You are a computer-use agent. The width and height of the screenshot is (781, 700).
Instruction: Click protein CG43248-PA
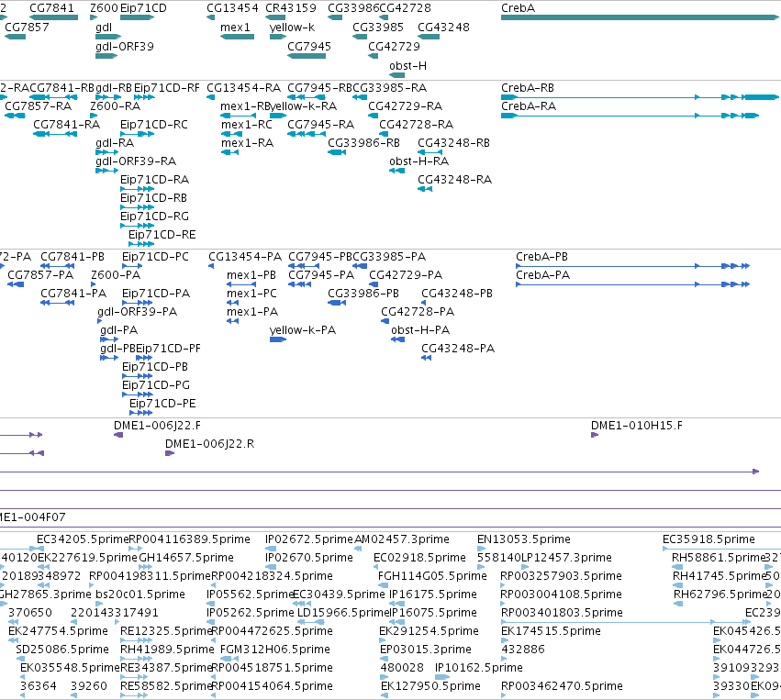pyautogui.click(x=426, y=358)
